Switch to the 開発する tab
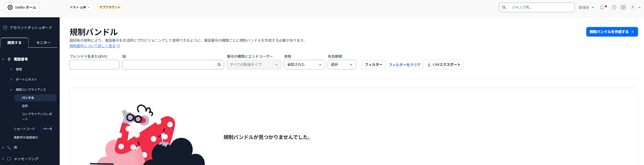Image resolution: width=644 pixels, height=165 pixels. [x=14, y=43]
